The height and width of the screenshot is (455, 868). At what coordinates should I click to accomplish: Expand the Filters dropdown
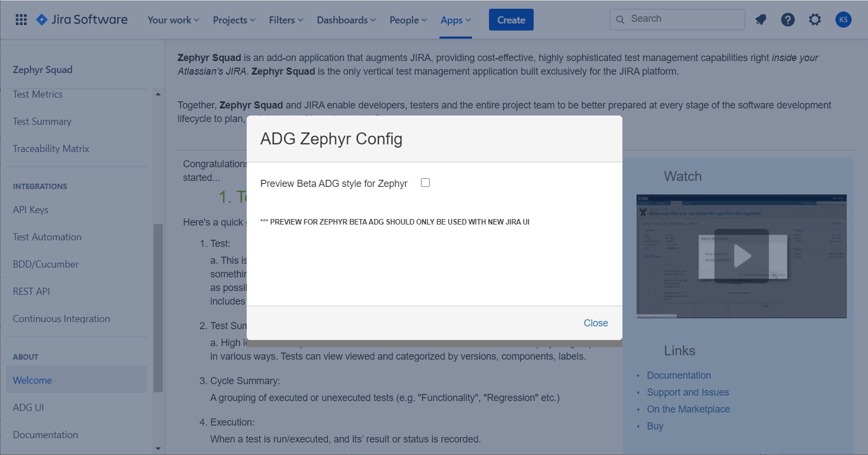coord(286,20)
